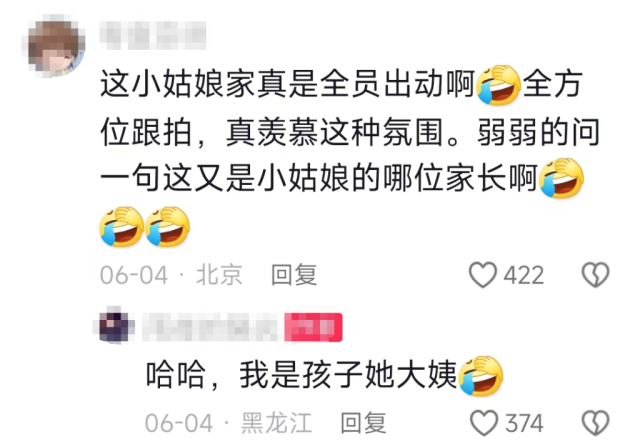Open the top commenter's blurred username
640x445 pixels.
pyautogui.click(x=153, y=35)
